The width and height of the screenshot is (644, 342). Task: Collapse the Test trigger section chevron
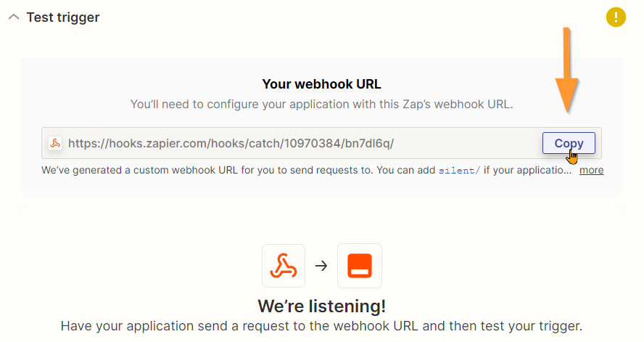(x=14, y=17)
